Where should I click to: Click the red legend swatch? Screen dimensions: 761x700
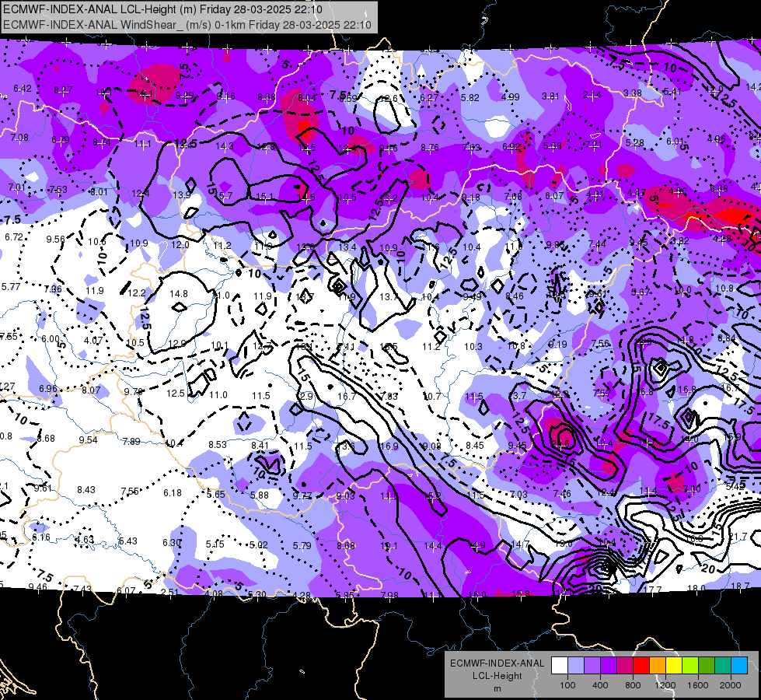641,665
